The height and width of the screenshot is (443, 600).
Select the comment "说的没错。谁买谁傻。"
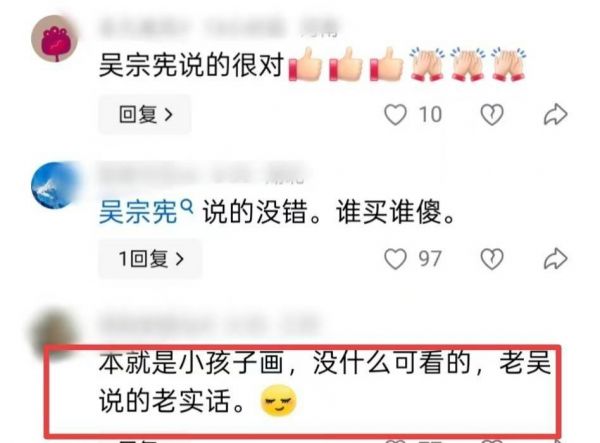pyautogui.click(x=329, y=212)
